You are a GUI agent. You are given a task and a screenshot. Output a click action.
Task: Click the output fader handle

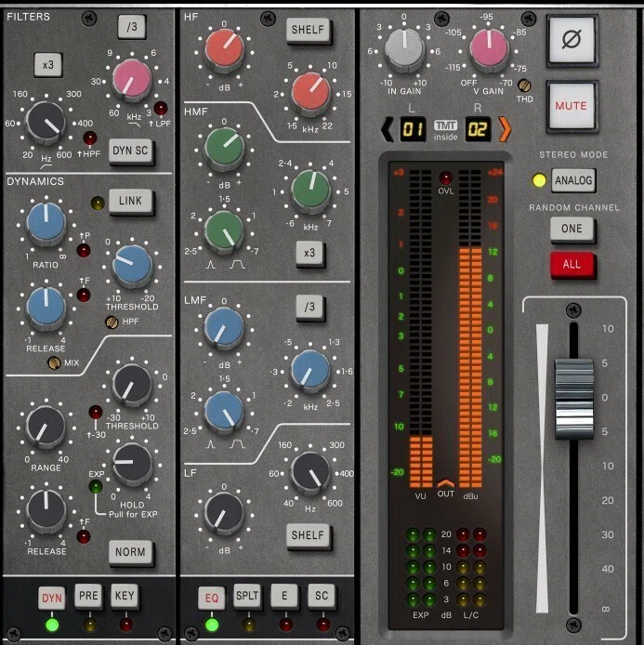[x=574, y=398]
